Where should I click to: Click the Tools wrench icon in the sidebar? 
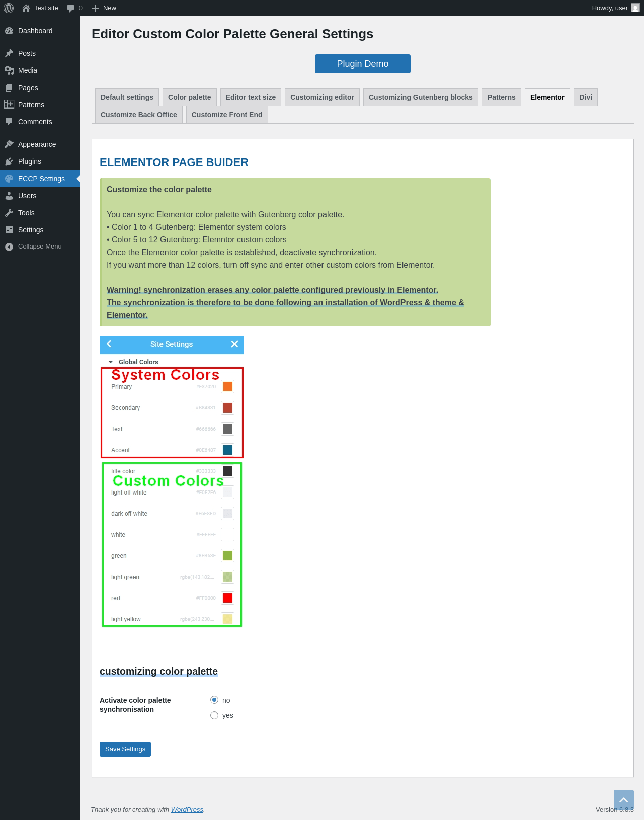9,213
